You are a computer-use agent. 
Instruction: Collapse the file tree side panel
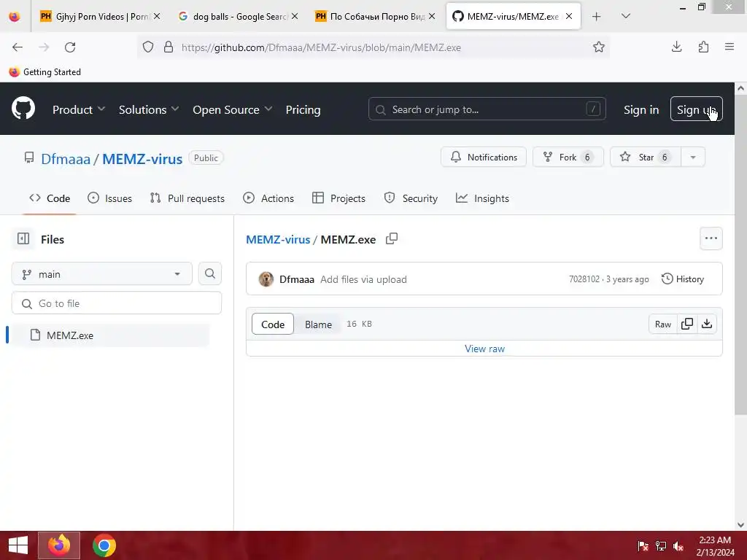(23, 238)
